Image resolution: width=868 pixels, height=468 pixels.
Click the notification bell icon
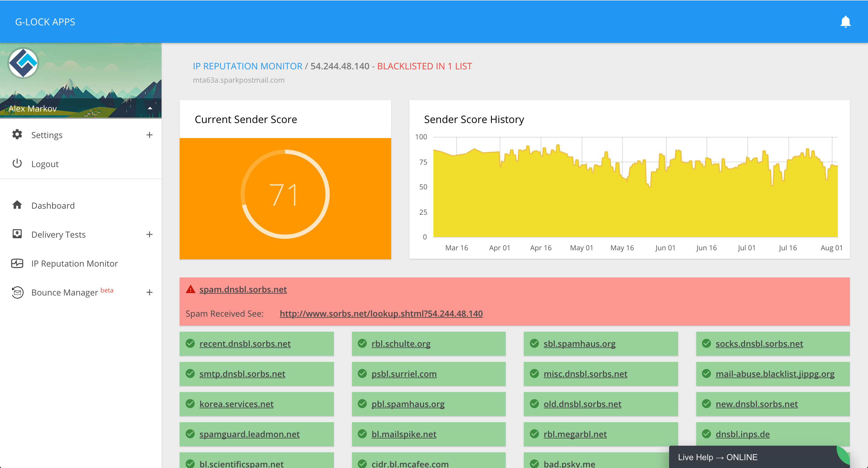tap(845, 22)
